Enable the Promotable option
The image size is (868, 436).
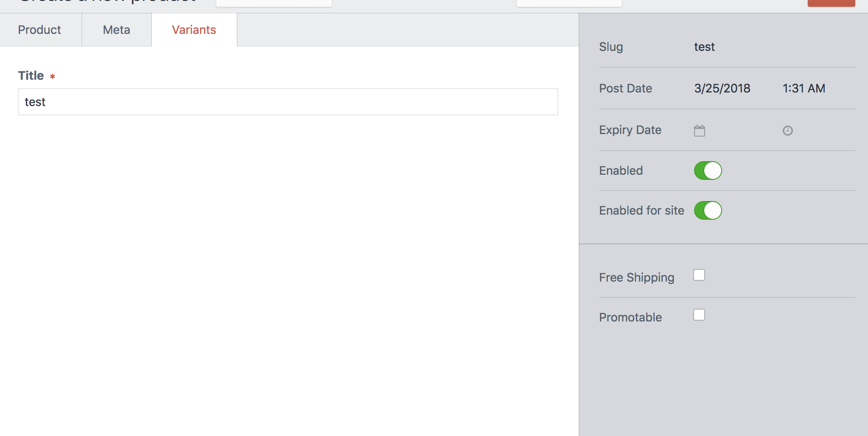click(x=698, y=315)
